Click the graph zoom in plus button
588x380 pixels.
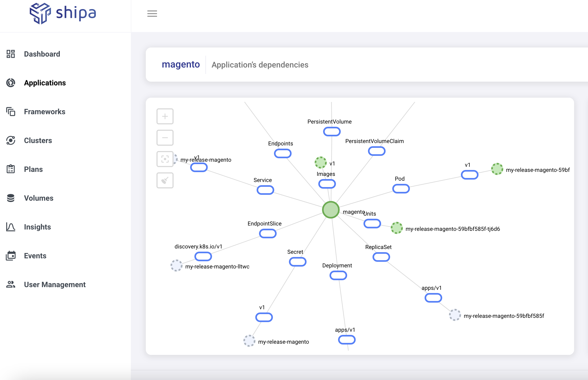pos(165,116)
